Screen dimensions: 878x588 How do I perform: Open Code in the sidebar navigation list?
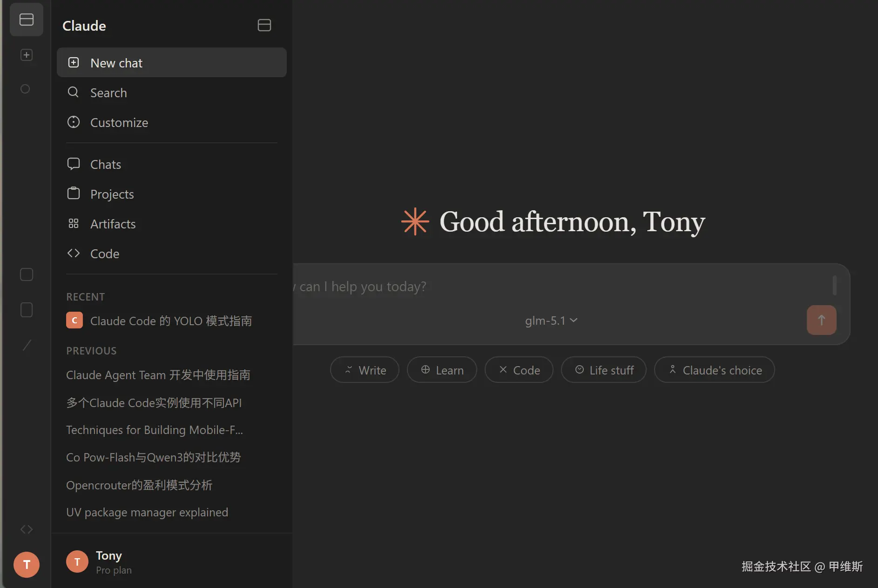172,254
